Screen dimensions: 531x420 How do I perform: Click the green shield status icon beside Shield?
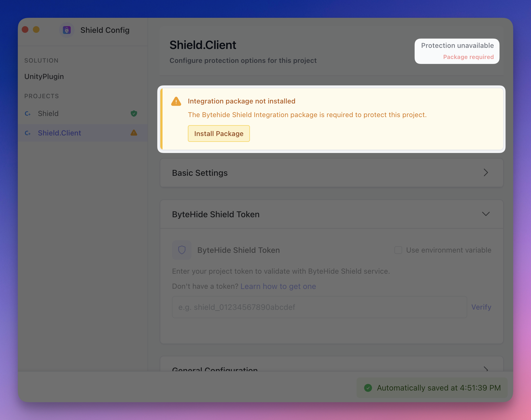134,113
